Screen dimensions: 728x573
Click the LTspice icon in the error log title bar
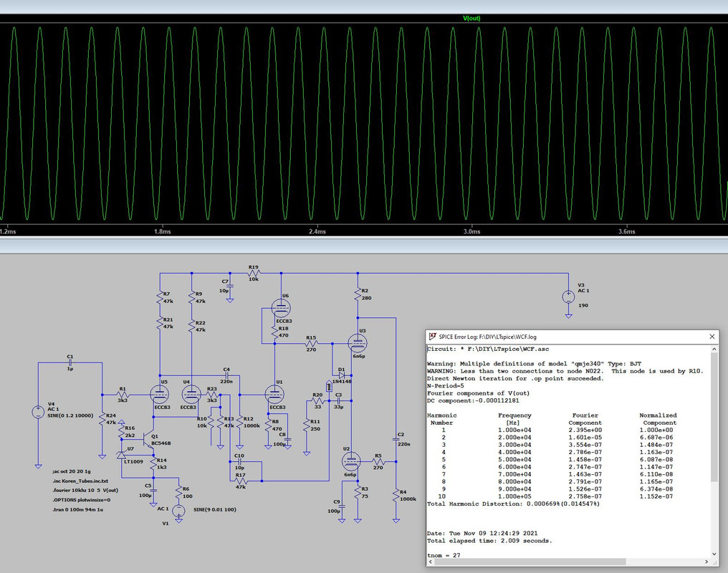coord(432,337)
